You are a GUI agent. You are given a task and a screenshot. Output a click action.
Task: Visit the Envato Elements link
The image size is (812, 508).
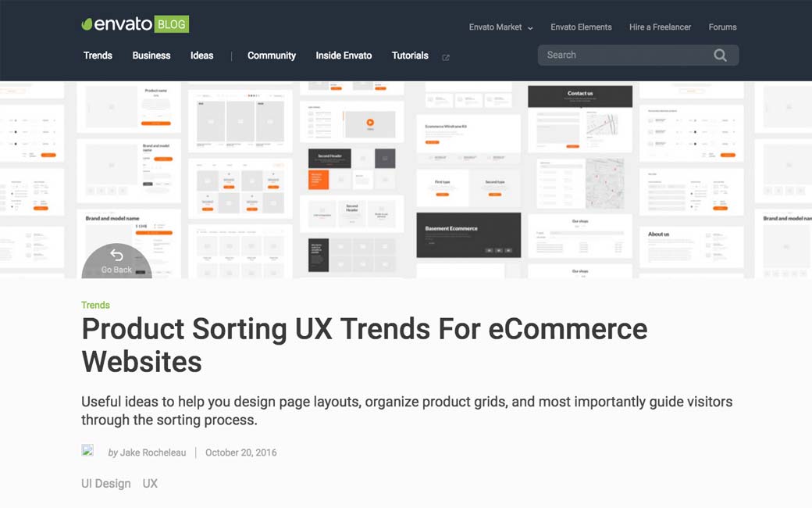(581, 27)
